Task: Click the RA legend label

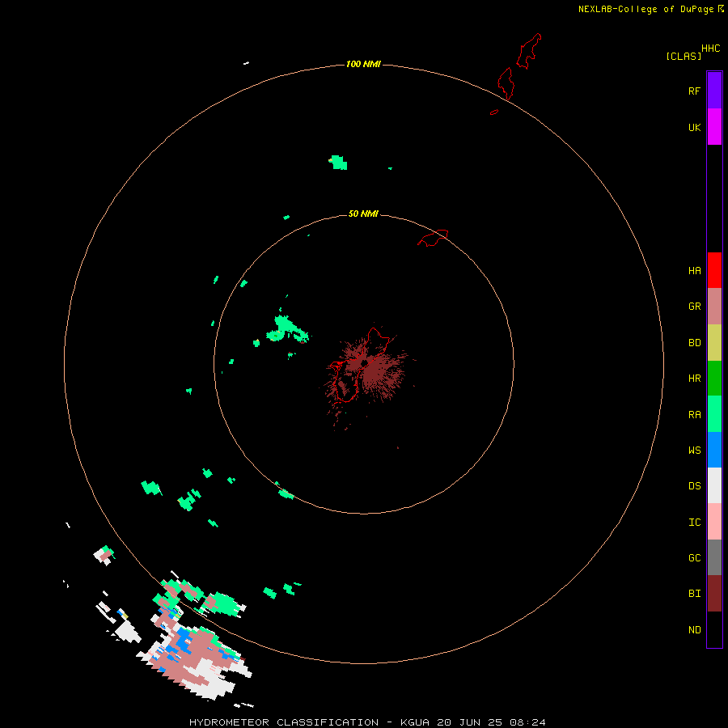Action: coord(694,414)
